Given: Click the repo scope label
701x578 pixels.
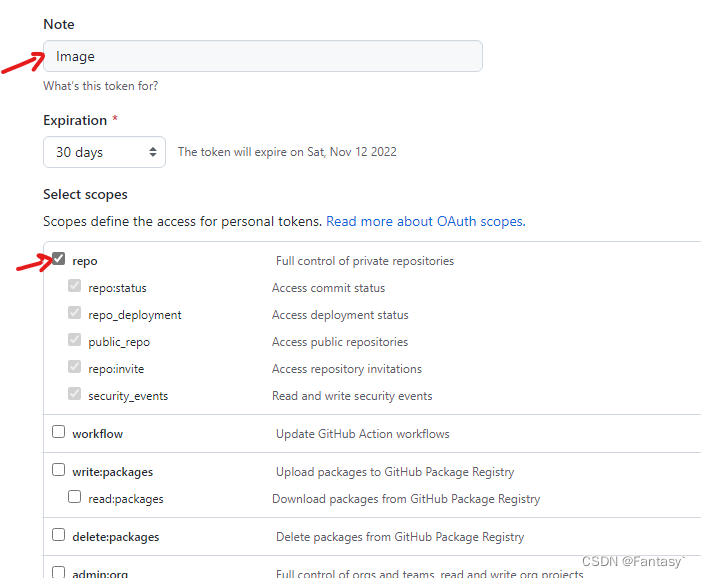Looking at the screenshot, I should point(85,262).
